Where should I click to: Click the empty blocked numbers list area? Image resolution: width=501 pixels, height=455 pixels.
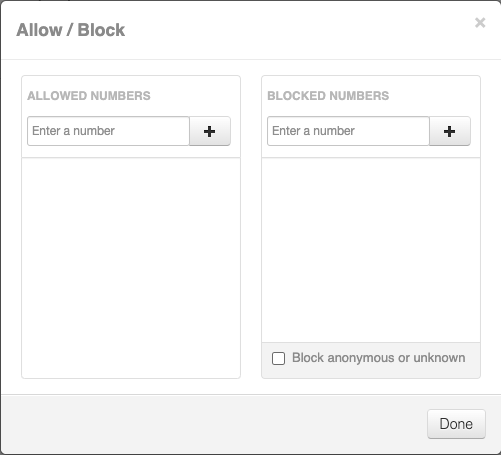click(371, 250)
